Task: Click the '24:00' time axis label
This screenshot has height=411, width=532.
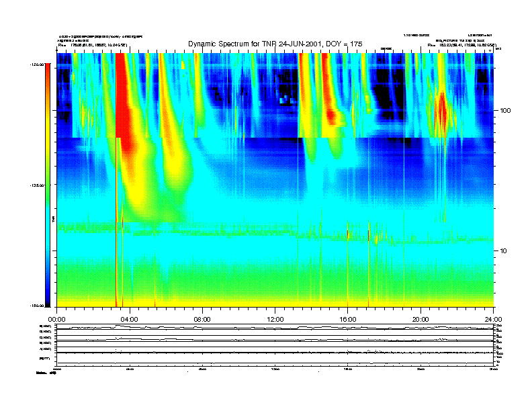Action: 494,320
